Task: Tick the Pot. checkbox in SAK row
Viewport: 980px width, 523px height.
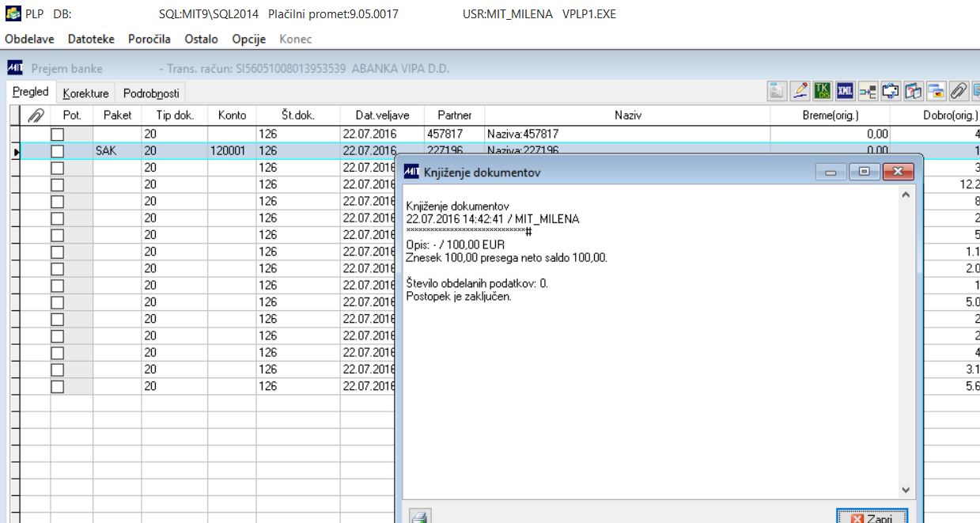Action: click(x=57, y=150)
